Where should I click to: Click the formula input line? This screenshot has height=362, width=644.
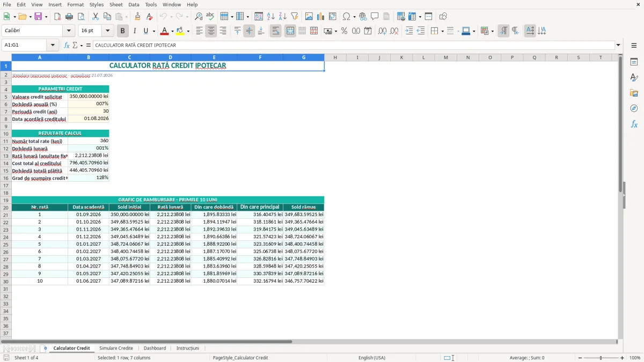pos(353,45)
